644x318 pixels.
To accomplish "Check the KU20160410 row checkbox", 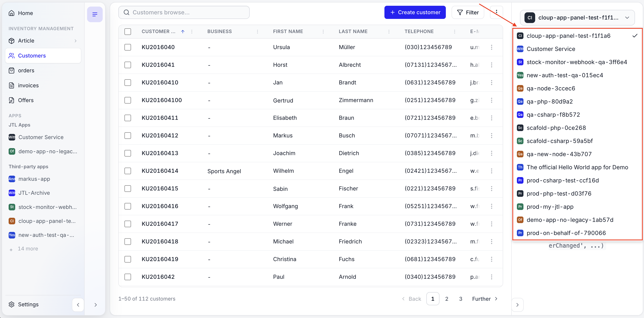I will [x=128, y=83].
